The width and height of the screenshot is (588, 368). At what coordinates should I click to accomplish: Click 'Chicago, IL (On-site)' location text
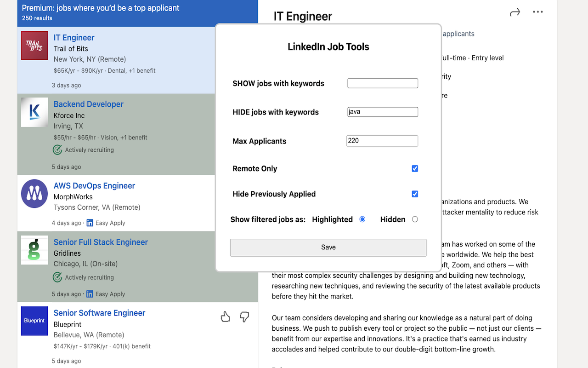coord(86,264)
